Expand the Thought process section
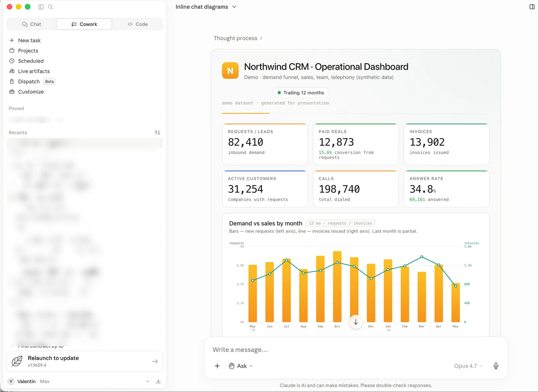 click(x=238, y=38)
